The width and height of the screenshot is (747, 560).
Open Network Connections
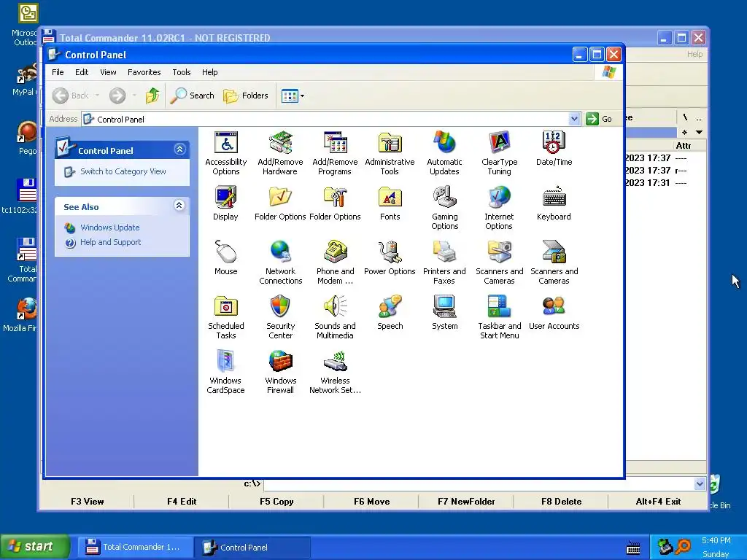click(x=280, y=262)
